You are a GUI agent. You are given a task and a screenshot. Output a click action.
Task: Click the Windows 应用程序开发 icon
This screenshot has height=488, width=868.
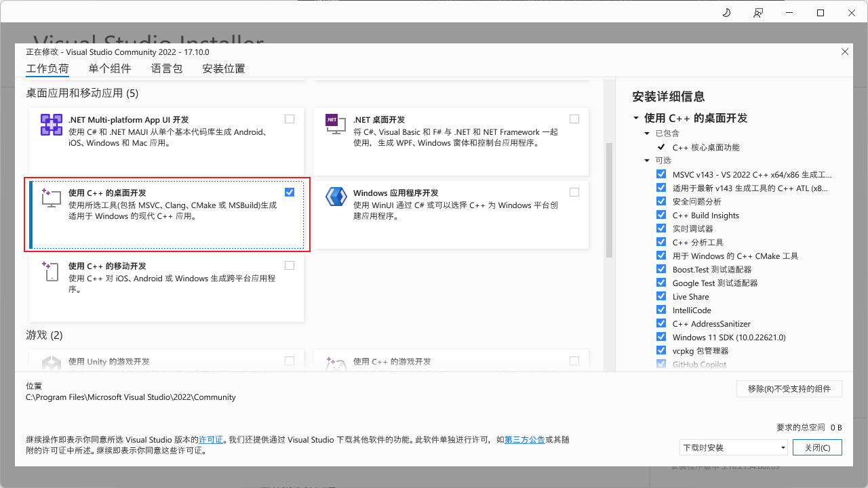[x=336, y=197]
